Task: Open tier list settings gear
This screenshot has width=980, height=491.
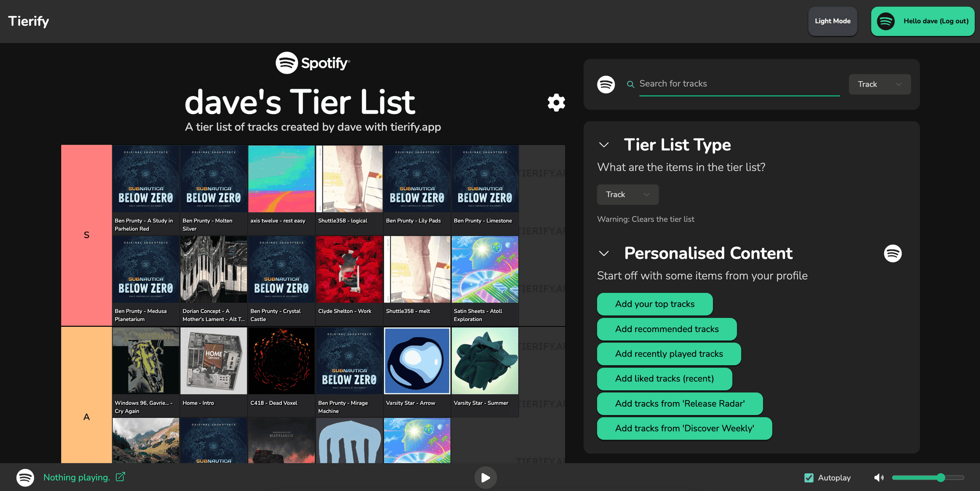Action: (x=556, y=103)
